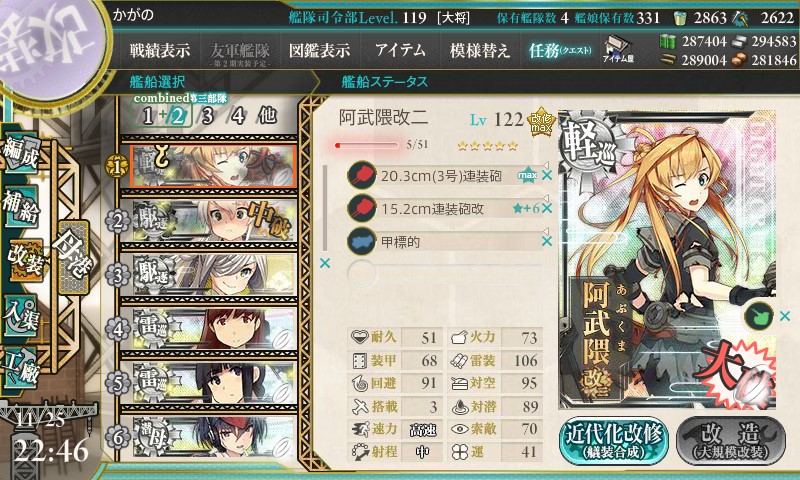Click the 編成 fleet composition icon
The height and width of the screenshot is (480, 800).
21,154
